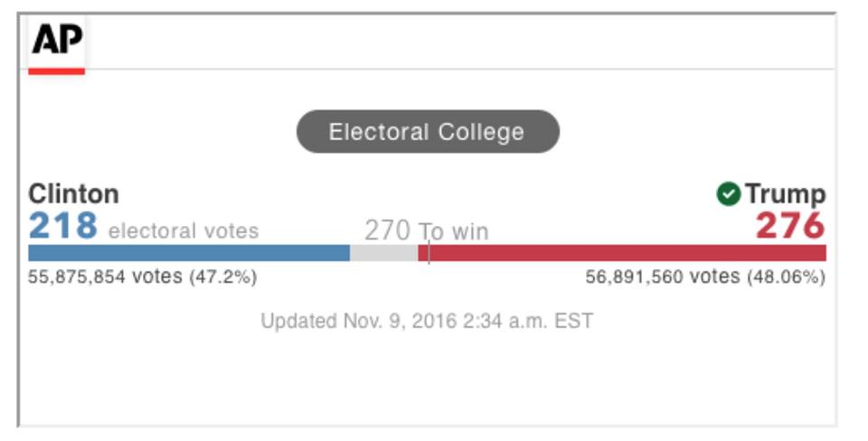Click Clinton's 47.2% vote share

(222, 277)
